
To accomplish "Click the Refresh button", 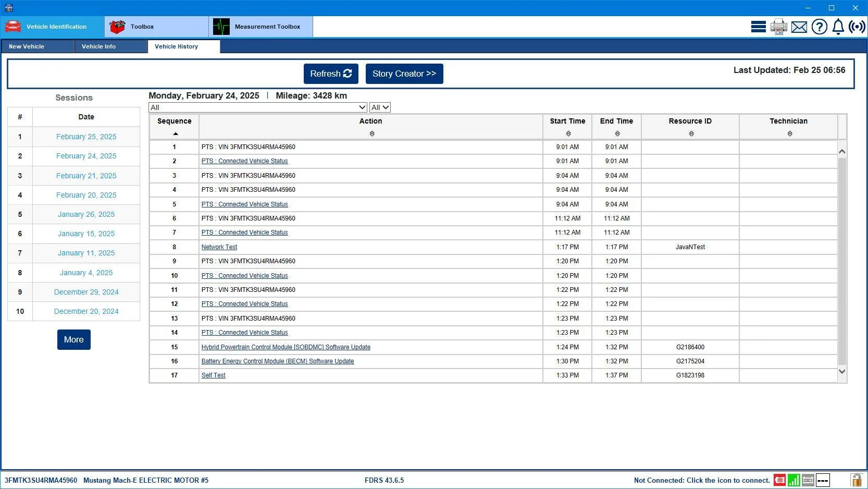I will coord(331,74).
